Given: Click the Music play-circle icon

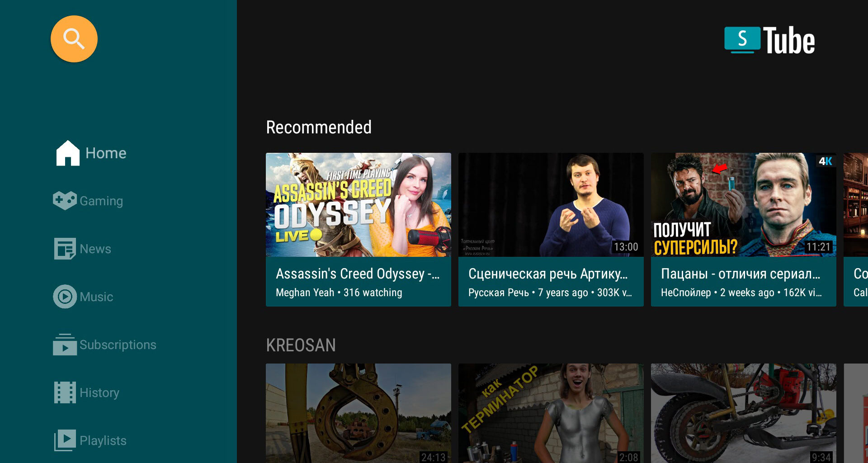Looking at the screenshot, I should coord(65,297).
